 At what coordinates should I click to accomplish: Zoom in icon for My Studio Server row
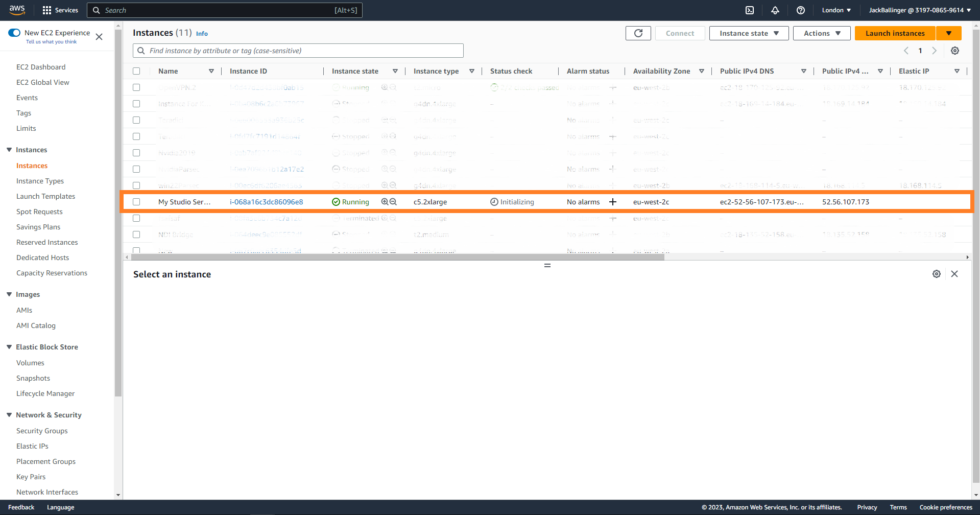(x=385, y=202)
